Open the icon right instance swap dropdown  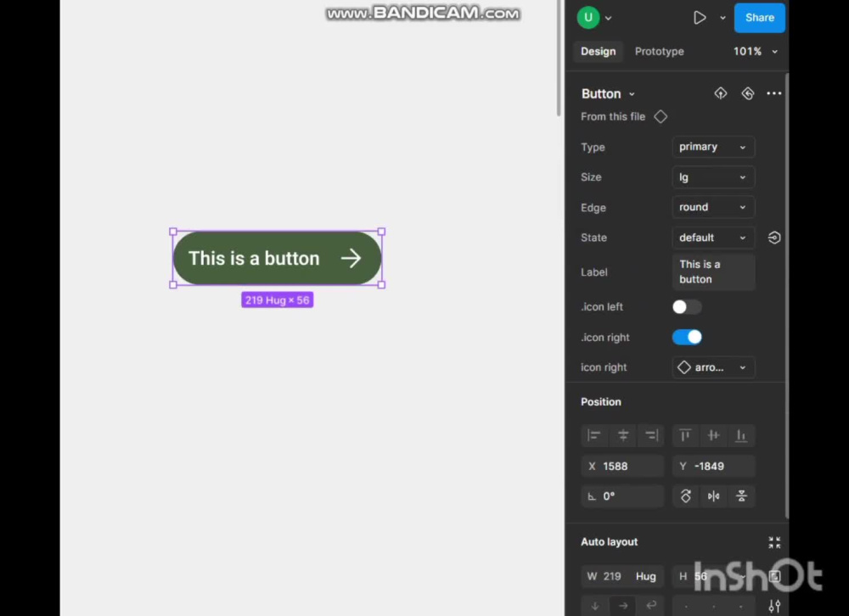coord(712,367)
